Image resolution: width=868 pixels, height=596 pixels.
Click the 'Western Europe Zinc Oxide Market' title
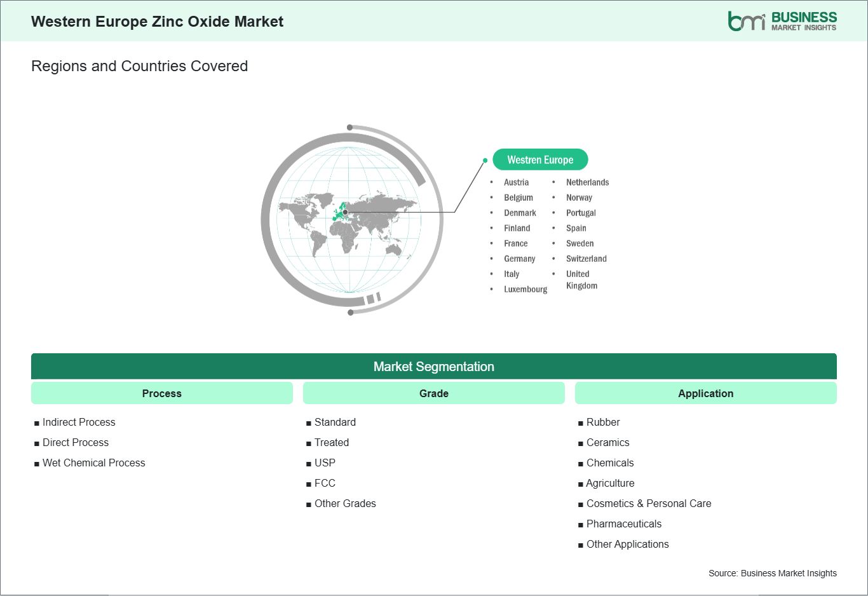coord(157,22)
